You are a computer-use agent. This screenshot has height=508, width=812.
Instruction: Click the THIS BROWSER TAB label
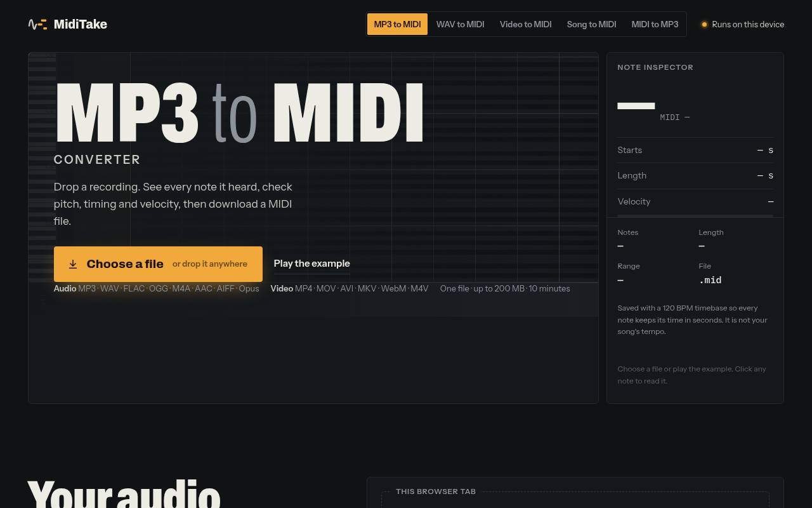(436, 491)
